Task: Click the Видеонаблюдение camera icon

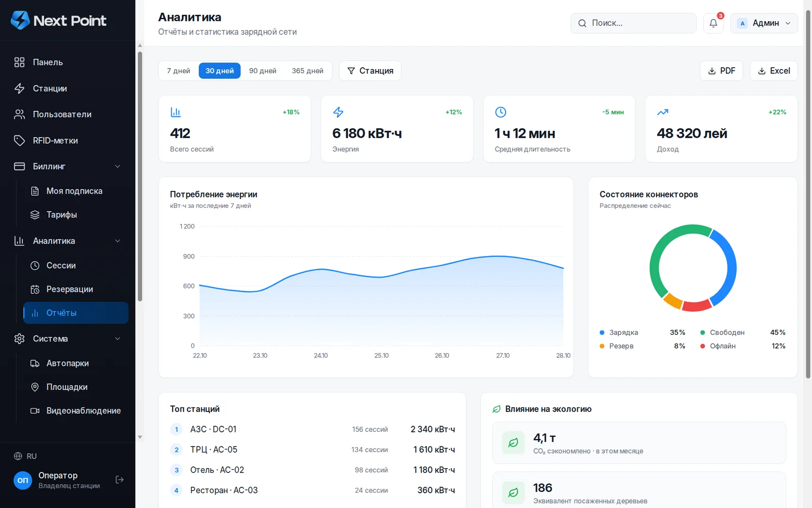Action: point(35,410)
